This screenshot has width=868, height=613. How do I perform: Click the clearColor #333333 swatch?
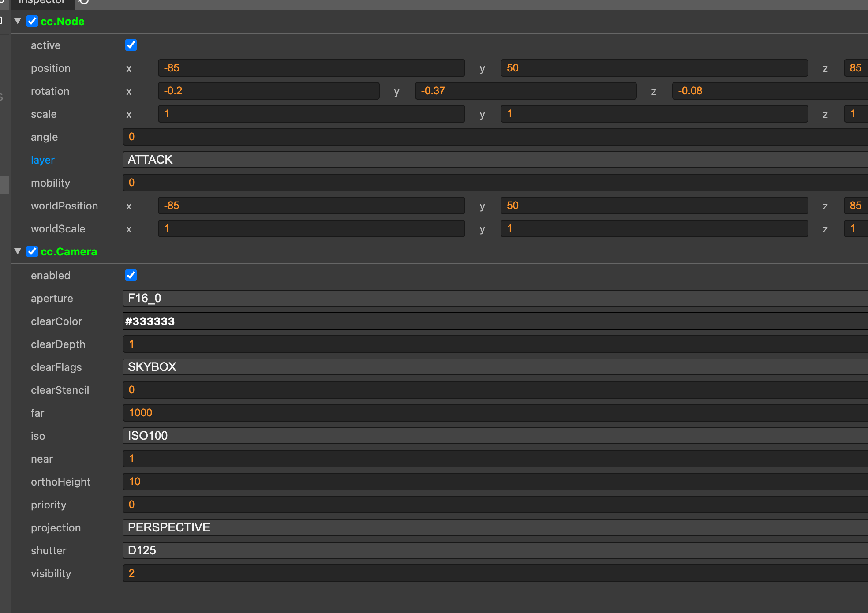pyautogui.click(x=494, y=321)
